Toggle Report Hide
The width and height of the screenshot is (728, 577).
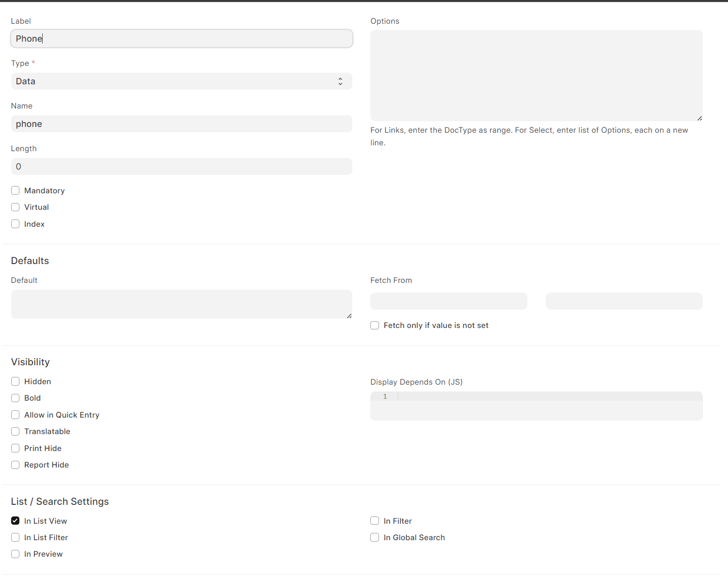(x=15, y=465)
